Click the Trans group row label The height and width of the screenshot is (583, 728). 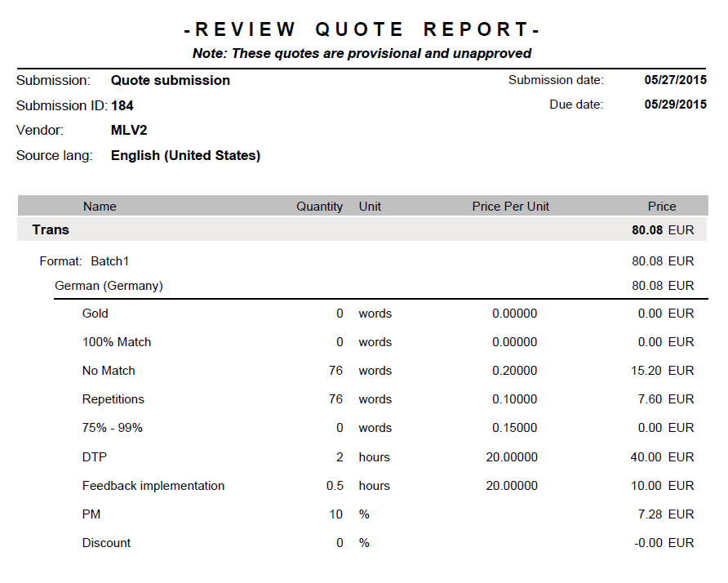pyautogui.click(x=51, y=230)
